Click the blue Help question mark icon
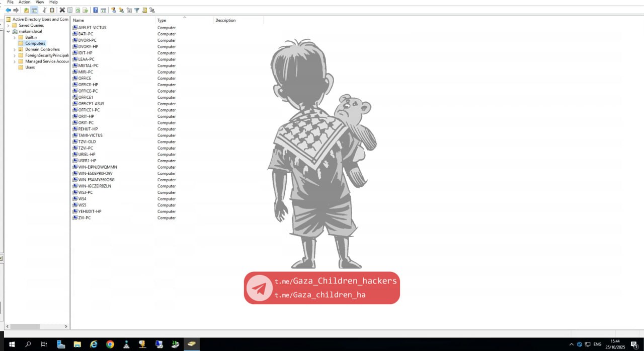644x351 pixels. coord(96,10)
